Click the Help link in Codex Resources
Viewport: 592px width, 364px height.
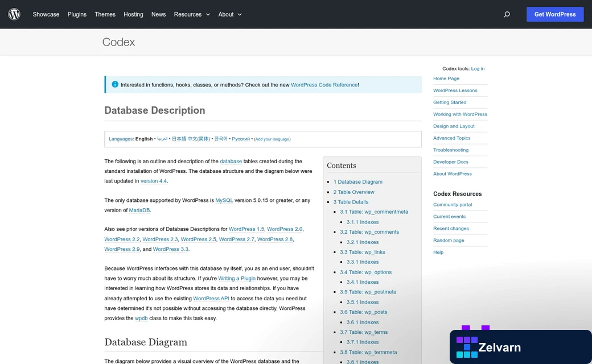pos(438,253)
